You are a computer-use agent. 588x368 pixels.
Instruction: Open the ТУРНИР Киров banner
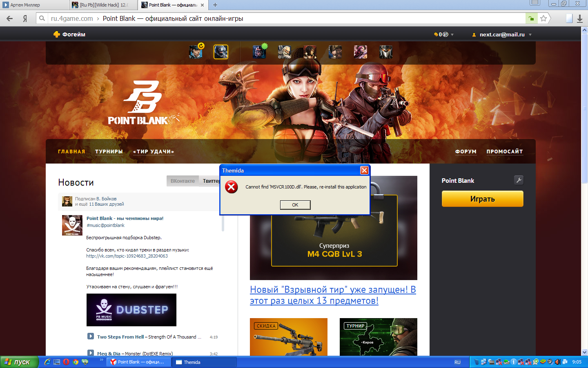click(x=379, y=337)
